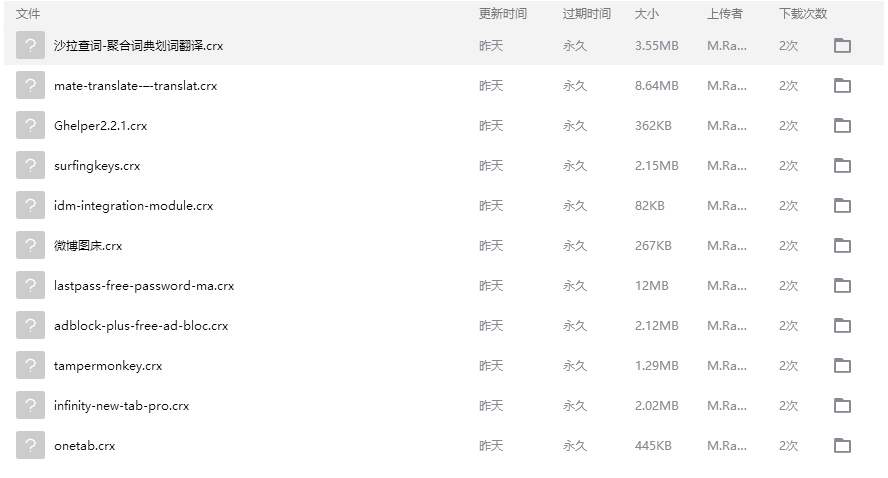This screenshot has width=888, height=478.
Task: Sort by 更新时间 column header
Action: click(502, 14)
